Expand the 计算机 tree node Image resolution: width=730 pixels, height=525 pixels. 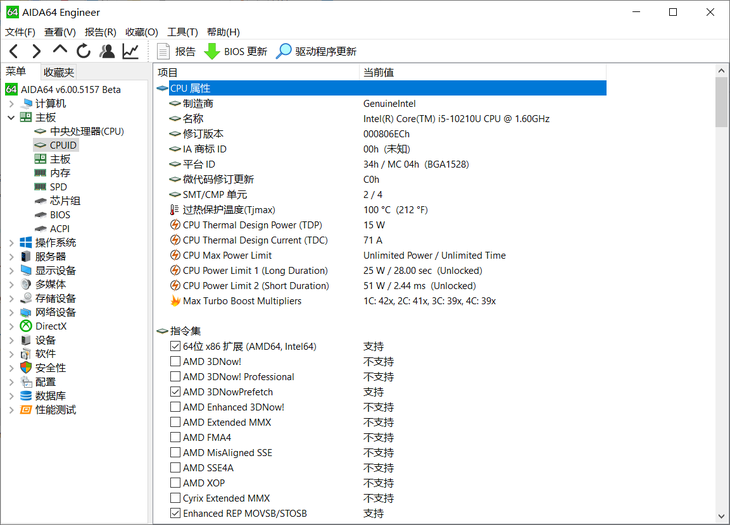coord(11,103)
